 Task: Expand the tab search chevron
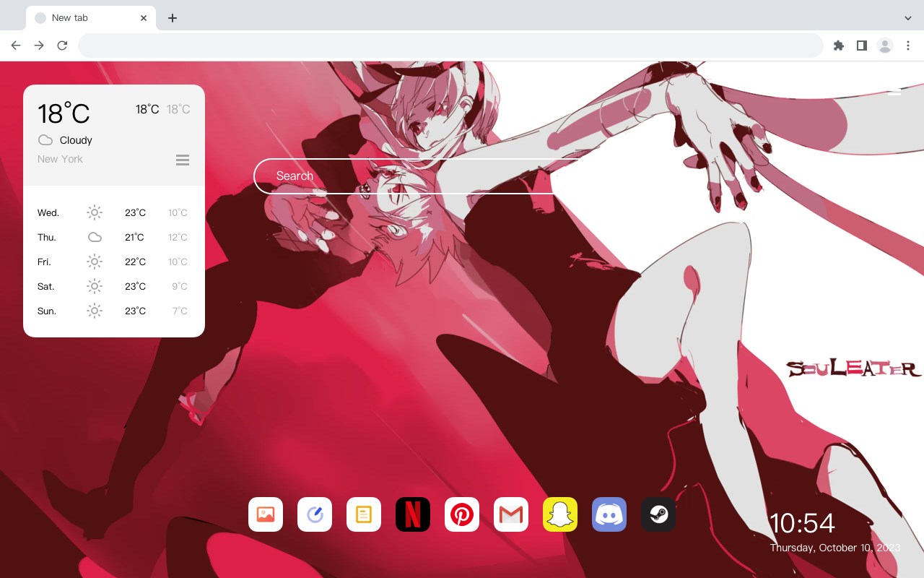click(908, 18)
